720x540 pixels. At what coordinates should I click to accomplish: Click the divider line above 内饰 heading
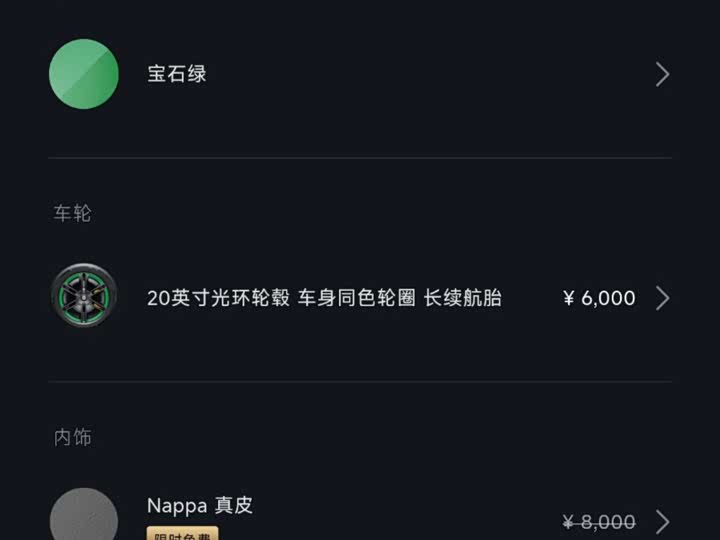tap(360, 381)
